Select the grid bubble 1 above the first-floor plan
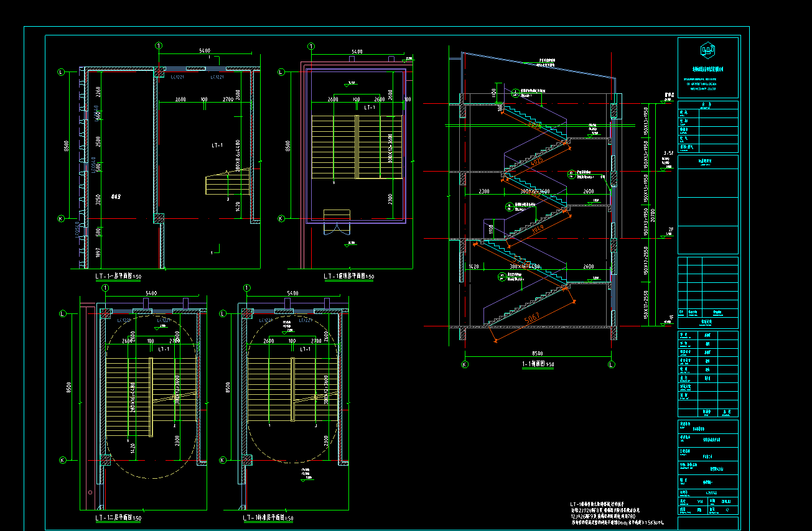812x531 pixels. tap(159, 45)
